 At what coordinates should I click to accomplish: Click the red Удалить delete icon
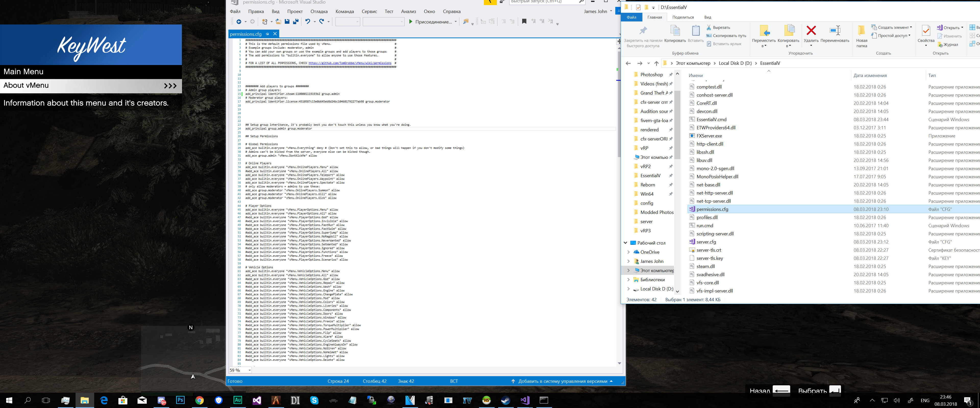coord(811,31)
